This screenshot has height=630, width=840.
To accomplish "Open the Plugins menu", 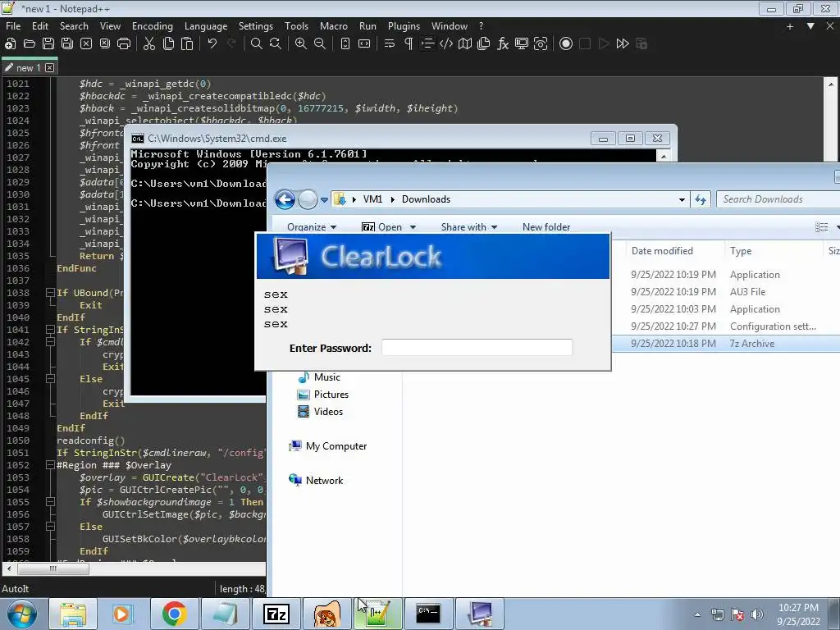I will coord(404,25).
